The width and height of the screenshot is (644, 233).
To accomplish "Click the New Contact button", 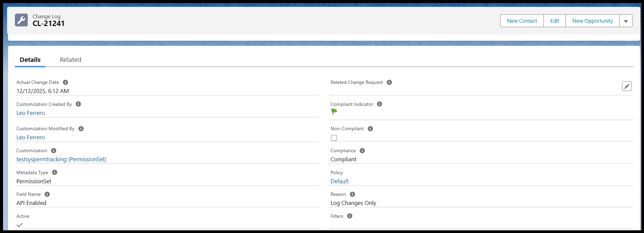I will pyautogui.click(x=522, y=21).
